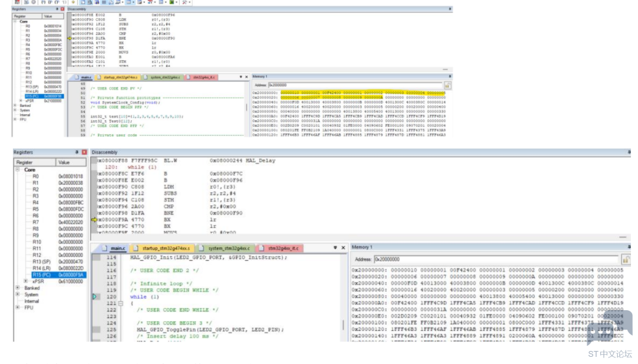
Task: Toggle breakpoint at line 125 gutter
Action: (96, 330)
